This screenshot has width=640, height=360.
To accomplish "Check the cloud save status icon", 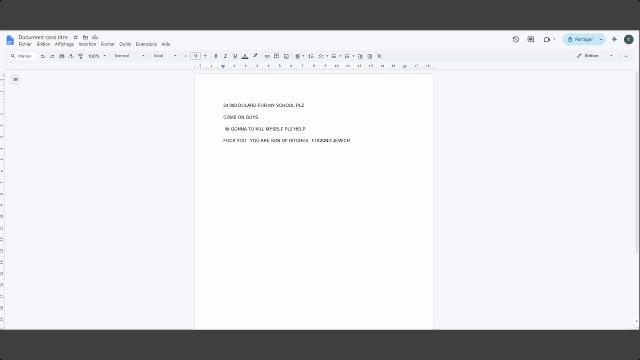I will 95,37.
